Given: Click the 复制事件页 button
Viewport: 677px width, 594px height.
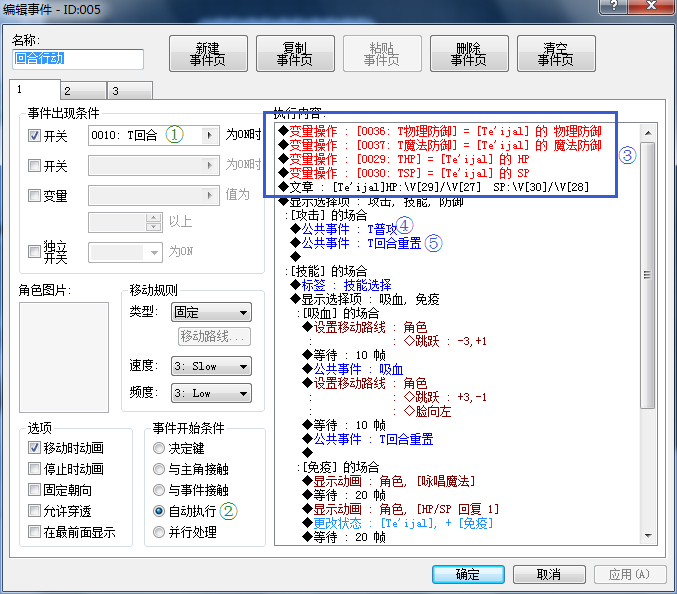Looking at the screenshot, I should pyautogui.click(x=295, y=54).
